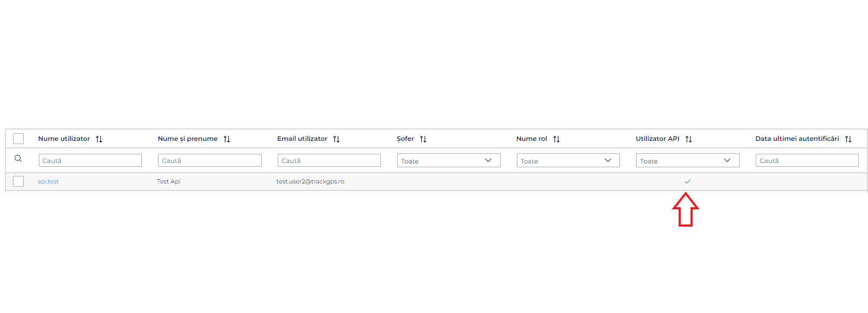Screen dimensions: 868x313
Task: Sort by Nume și prenume column icon
Action: click(x=227, y=139)
